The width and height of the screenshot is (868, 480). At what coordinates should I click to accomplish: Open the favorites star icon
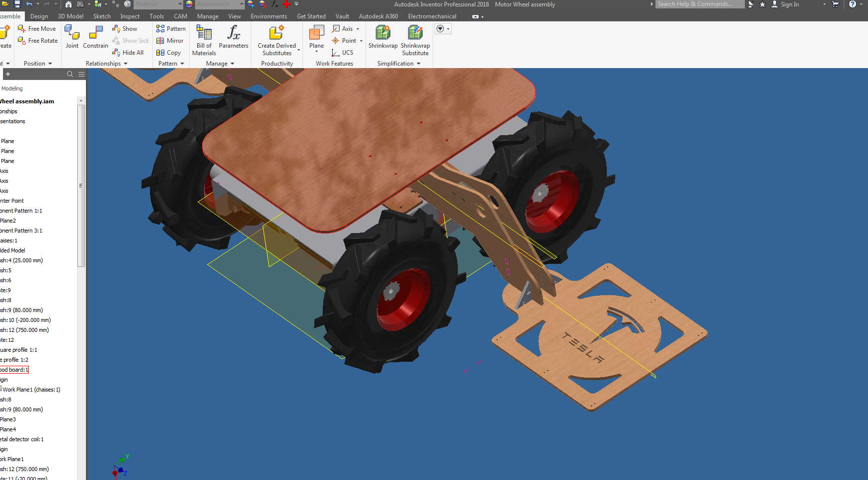point(763,4)
